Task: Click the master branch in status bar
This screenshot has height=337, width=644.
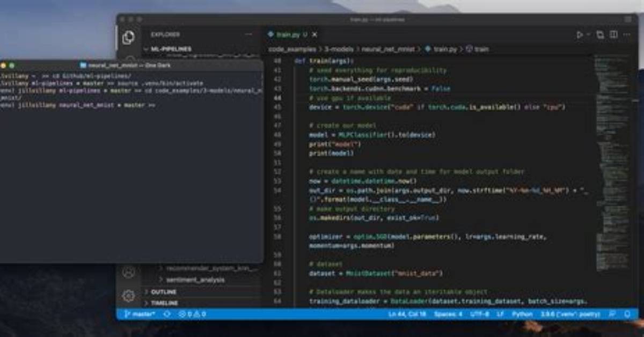Action: click(x=140, y=314)
